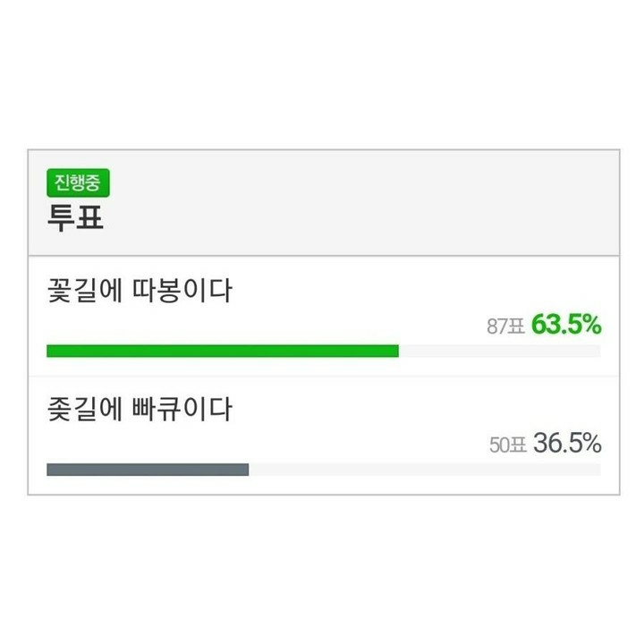Viewport: 644px width, 644px height.
Task: Click the dark gray filled progress bar
Action: click(148, 470)
